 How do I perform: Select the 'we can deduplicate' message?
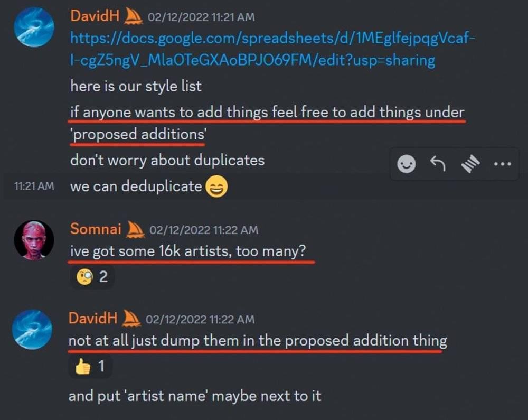click(x=136, y=186)
